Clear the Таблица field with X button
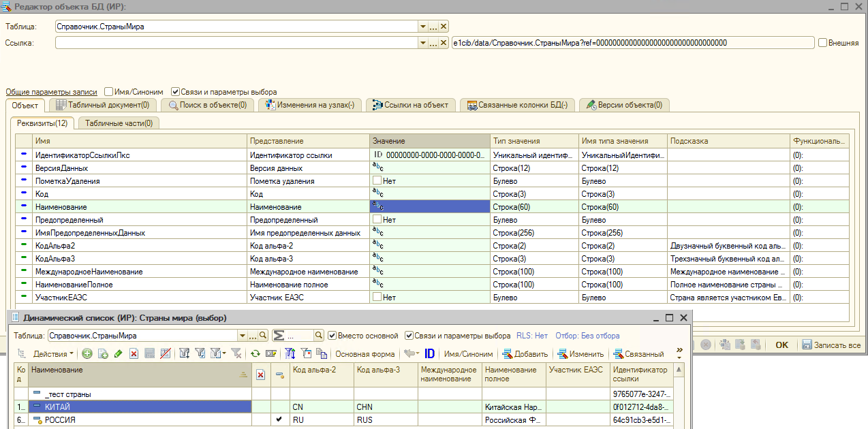Viewport: 868px width, 429px height. [444, 27]
